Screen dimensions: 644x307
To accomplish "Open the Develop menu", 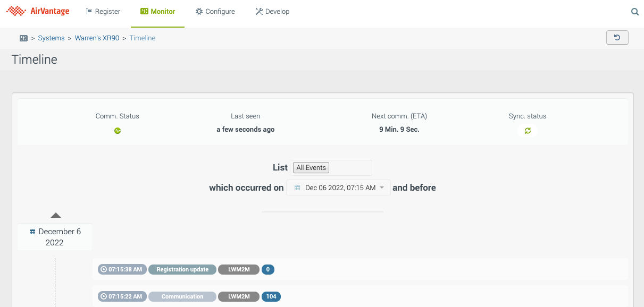I will click(x=272, y=12).
